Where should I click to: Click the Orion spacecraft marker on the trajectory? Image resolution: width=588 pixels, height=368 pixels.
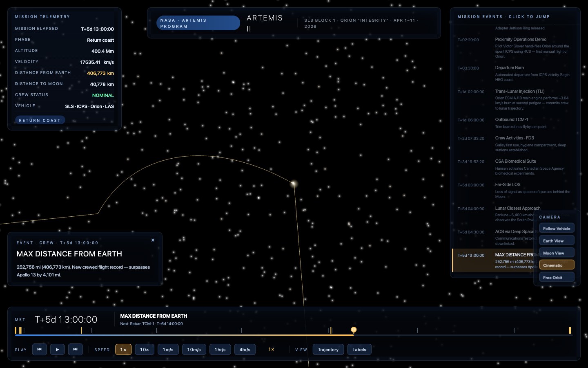click(293, 184)
